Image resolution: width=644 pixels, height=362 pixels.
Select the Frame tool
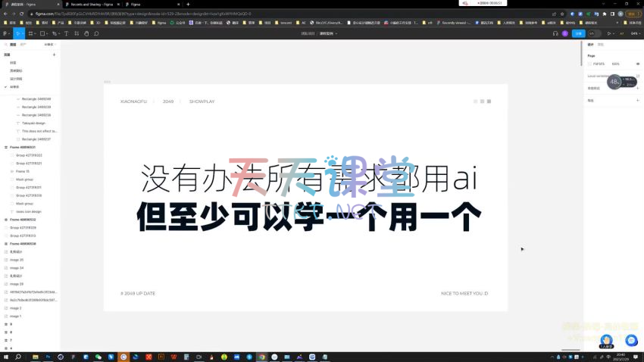click(x=33, y=33)
